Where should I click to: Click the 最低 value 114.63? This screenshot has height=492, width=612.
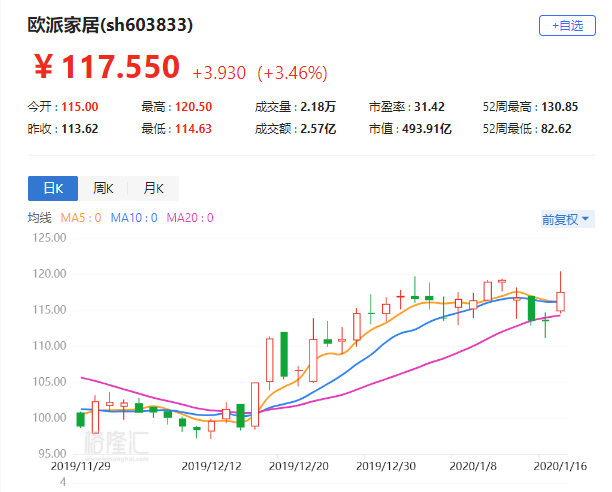click(193, 129)
